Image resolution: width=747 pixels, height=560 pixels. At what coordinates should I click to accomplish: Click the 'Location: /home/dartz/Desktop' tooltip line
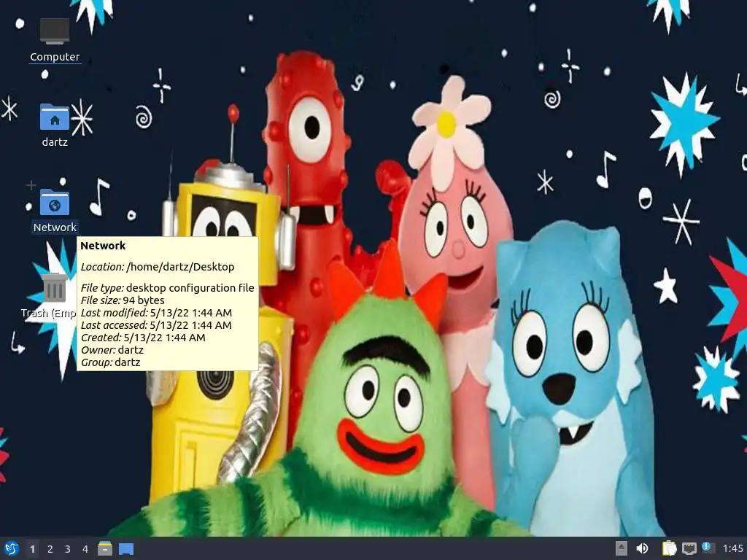click(158, 267)
